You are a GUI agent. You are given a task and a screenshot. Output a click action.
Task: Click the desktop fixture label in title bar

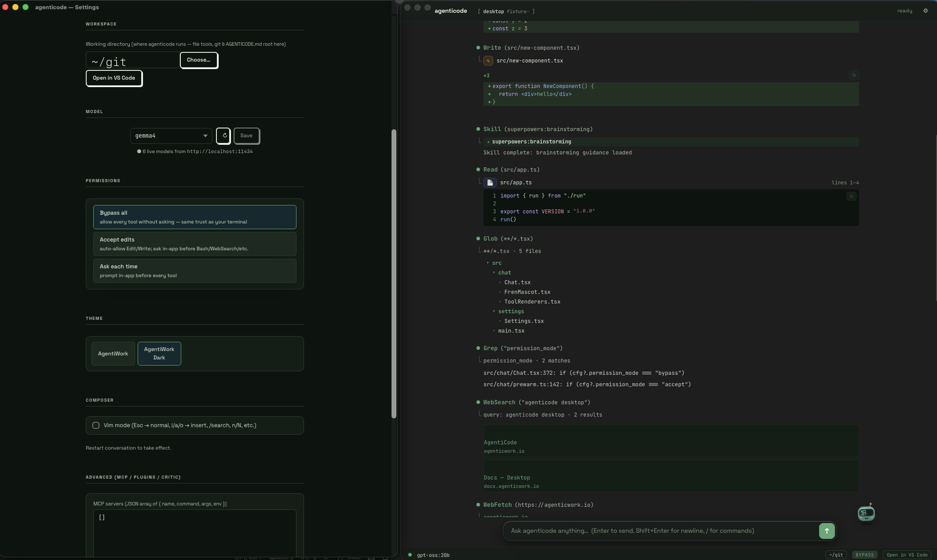506,11
